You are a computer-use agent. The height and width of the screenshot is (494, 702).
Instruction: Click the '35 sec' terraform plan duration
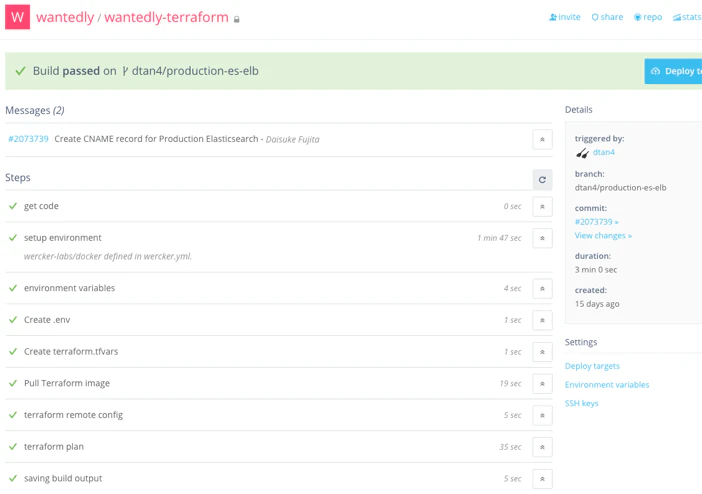(x=510, y=447)
